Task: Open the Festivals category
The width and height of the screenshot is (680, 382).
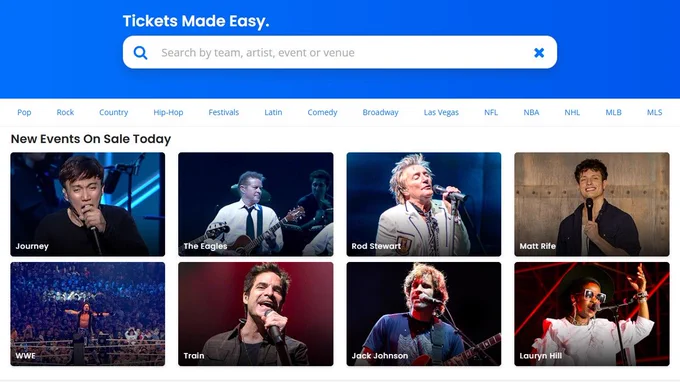Action: (224, 112)
